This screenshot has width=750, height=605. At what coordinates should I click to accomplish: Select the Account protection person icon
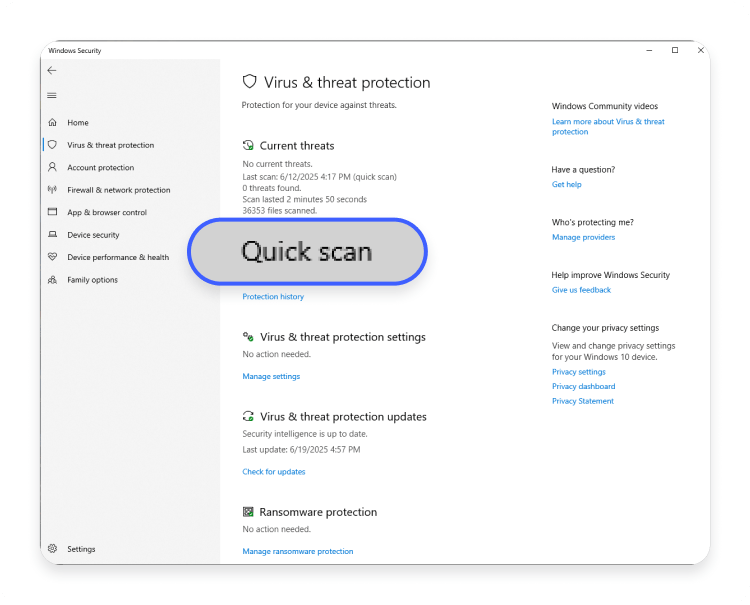53,167
